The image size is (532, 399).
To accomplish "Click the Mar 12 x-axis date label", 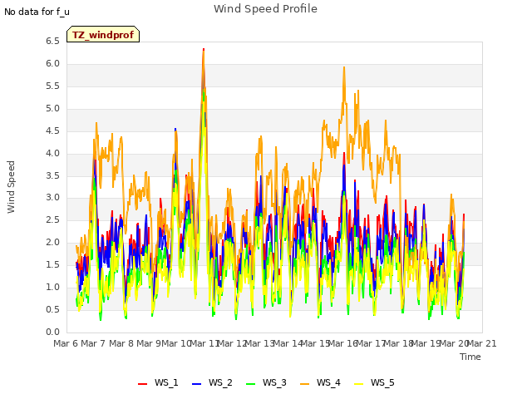I will pyautogui.click(x=232, y=343).
